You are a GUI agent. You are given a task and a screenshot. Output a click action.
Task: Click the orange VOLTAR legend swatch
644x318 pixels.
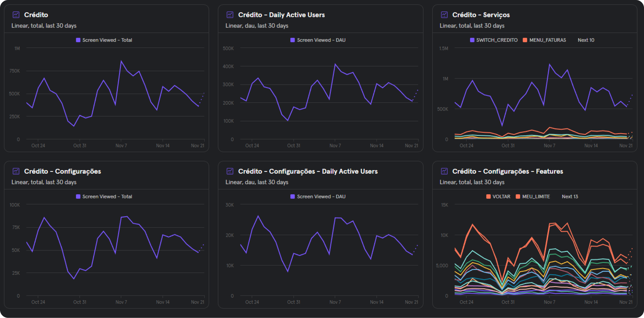(x=488, y=196)
